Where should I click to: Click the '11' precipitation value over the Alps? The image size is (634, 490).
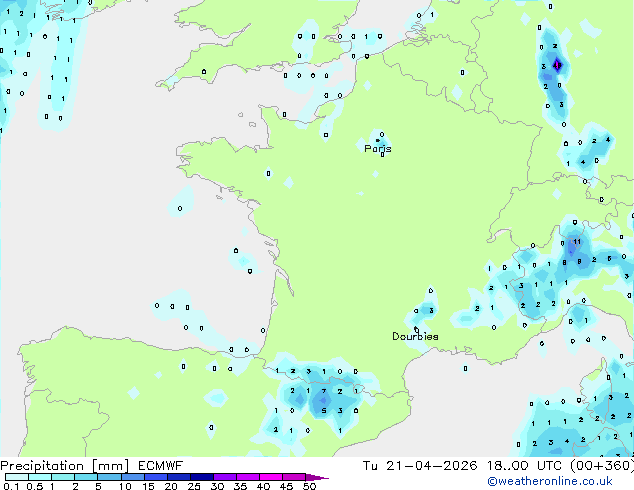point(577,242)
